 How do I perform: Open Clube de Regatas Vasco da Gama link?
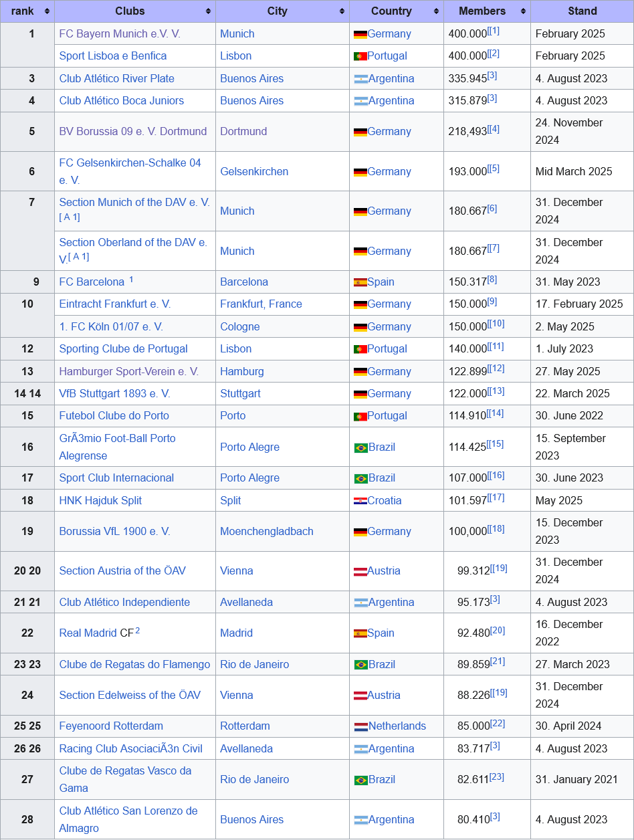point(125,779)
